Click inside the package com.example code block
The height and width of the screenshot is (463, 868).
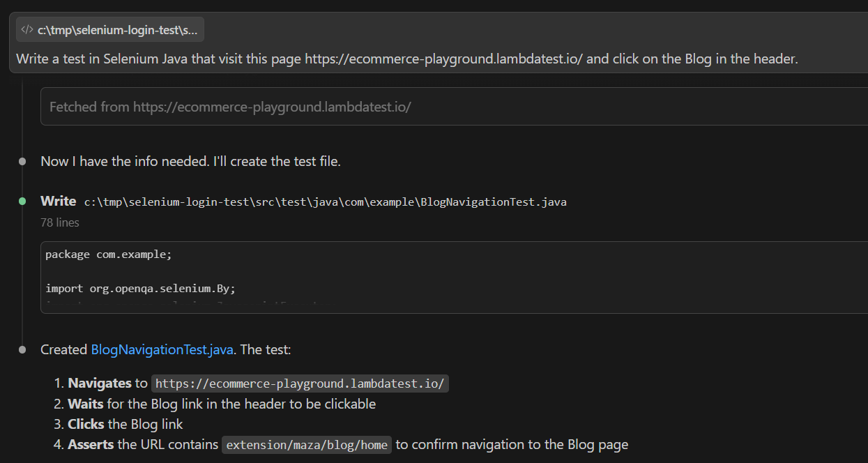(108, 254)
